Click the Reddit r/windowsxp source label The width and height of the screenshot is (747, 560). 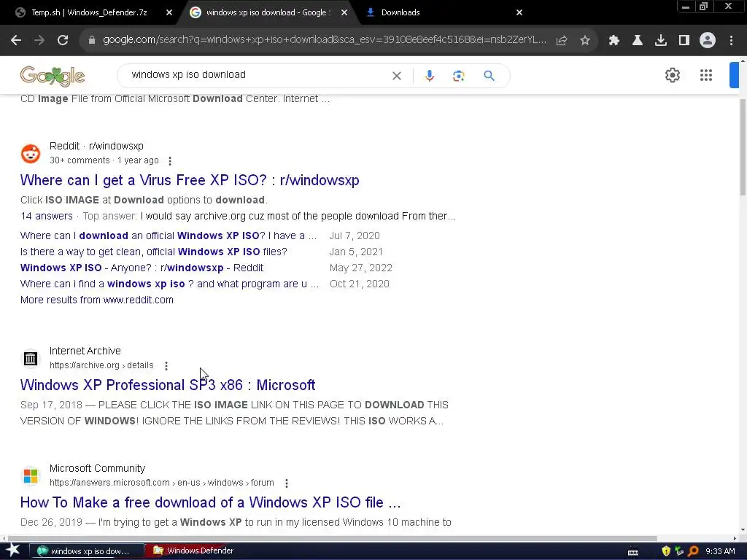tap(96, 146)
